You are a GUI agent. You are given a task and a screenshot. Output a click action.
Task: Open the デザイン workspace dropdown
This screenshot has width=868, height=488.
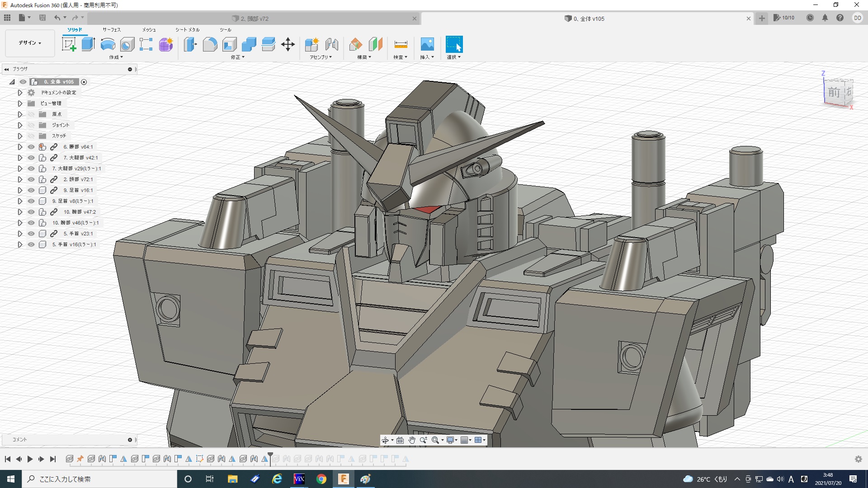pos(30,43)
